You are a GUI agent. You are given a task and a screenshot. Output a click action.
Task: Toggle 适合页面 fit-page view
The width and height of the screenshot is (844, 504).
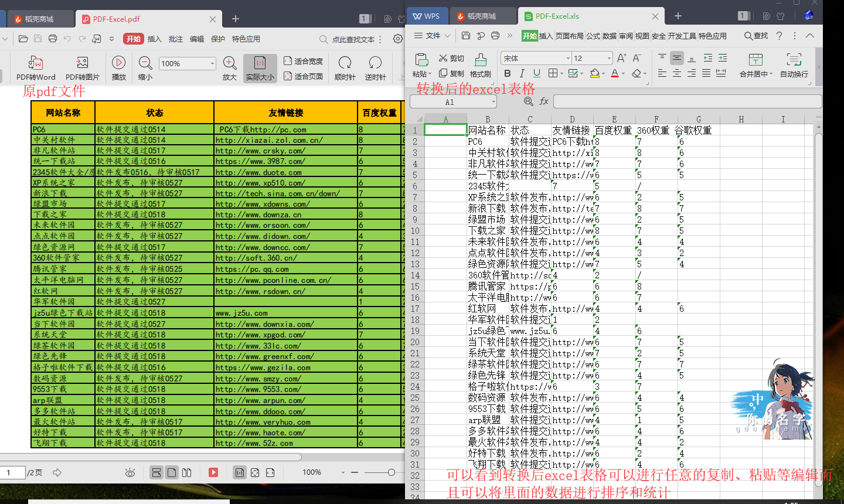click(x=304, y=76)
